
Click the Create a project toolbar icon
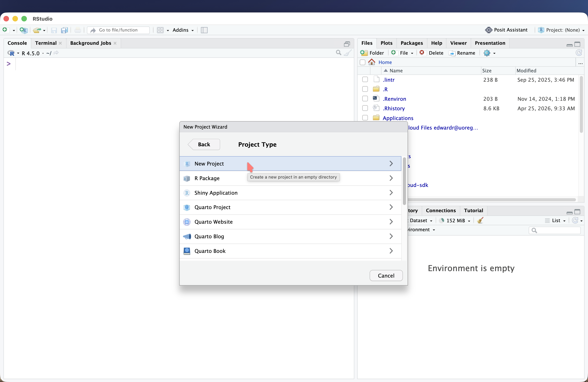(x=24, y=30)
